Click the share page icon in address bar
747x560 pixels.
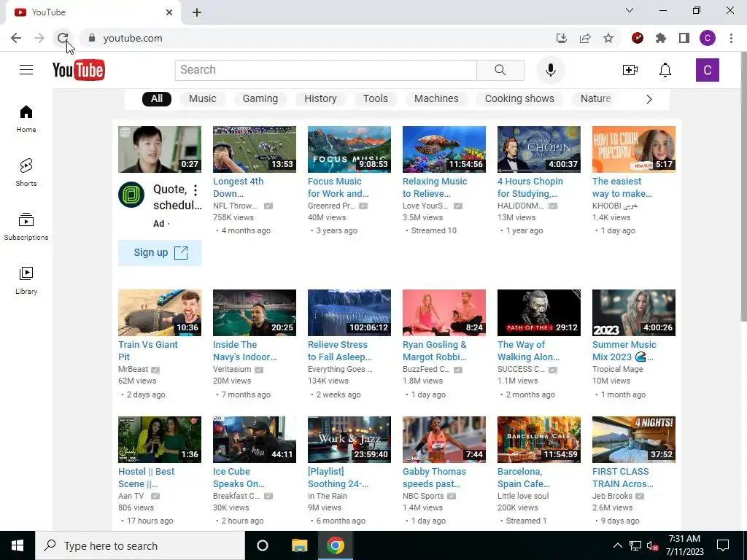585,38
